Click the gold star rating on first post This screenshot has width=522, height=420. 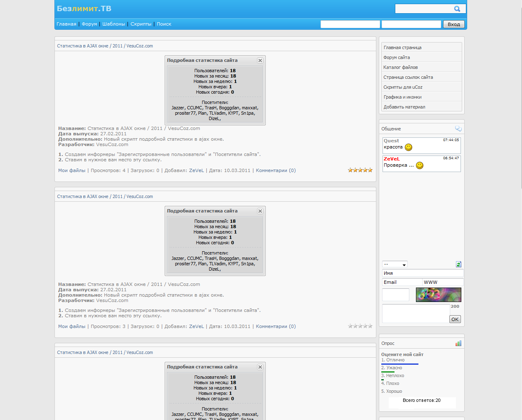(x=360, y=170)
